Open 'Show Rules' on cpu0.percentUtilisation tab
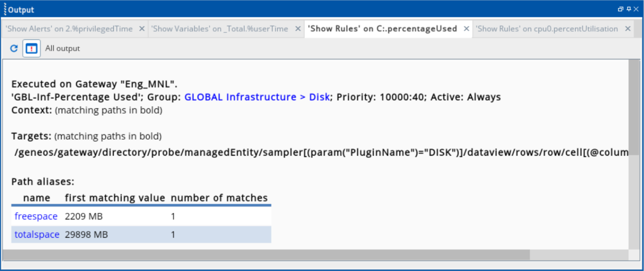 pos(546,29)
